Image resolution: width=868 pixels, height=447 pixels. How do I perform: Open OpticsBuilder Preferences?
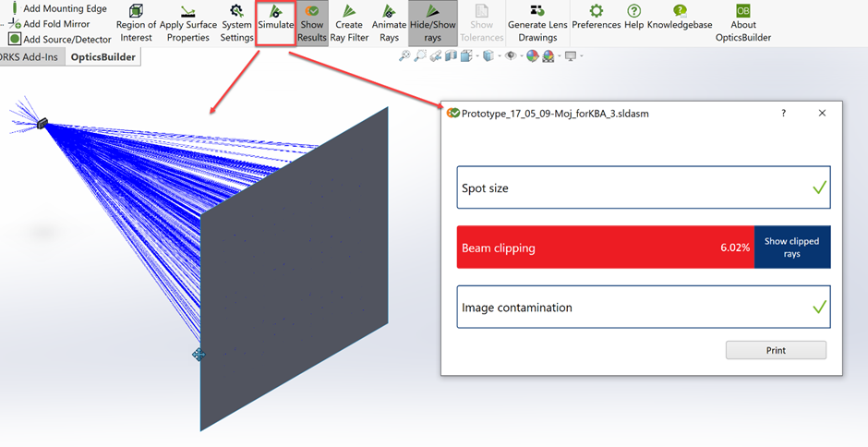click(x=597, y=18)
